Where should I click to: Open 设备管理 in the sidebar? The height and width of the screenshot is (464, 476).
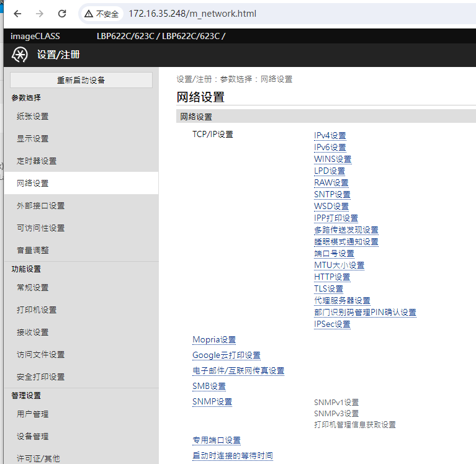[x=33, y=436]
